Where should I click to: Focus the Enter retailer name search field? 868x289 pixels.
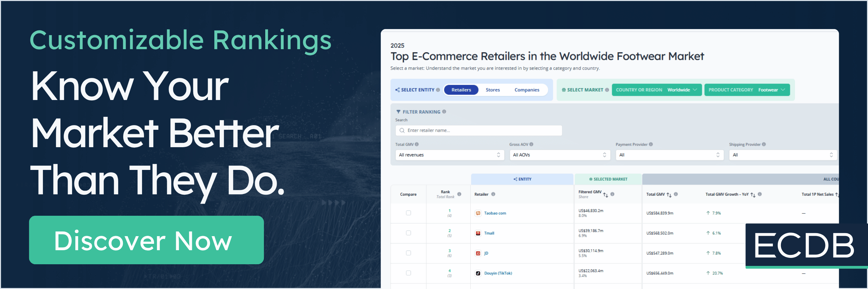pyautogui.click(x=479, y=130)
